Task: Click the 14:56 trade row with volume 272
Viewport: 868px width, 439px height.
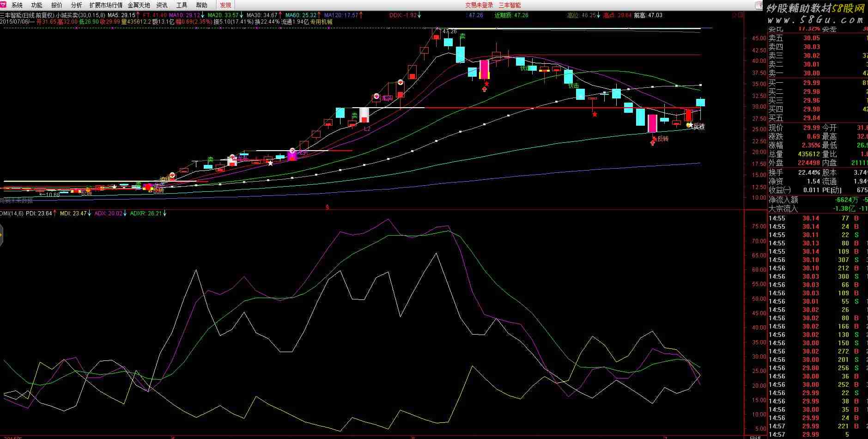Action: pos(818,351)
